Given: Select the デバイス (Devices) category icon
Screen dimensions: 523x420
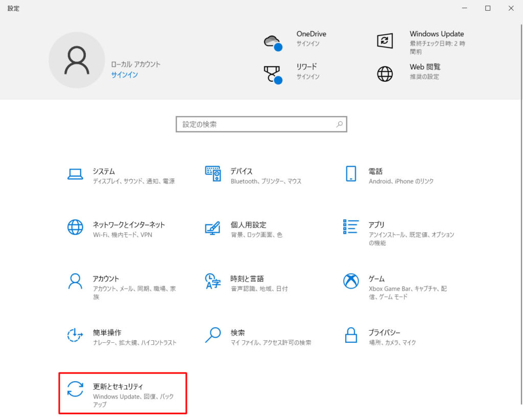Looking at the screenshot, I should click(212, 174).
